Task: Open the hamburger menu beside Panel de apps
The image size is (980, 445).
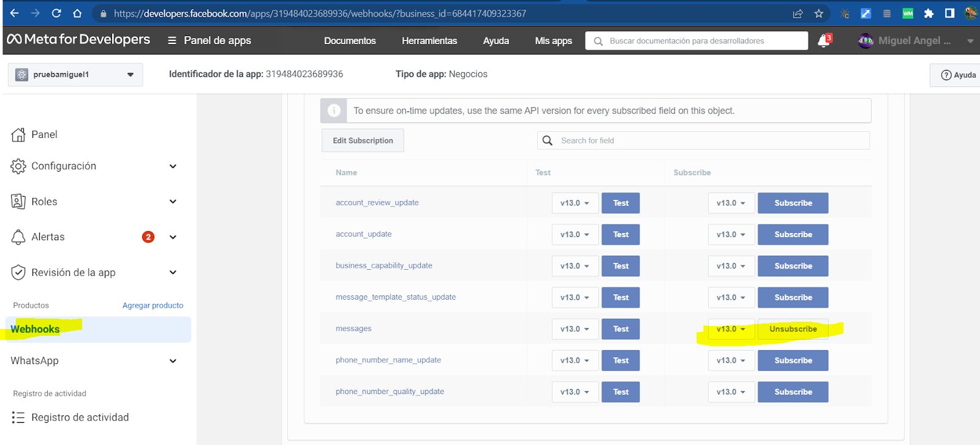Action: [x=172, y=40]
